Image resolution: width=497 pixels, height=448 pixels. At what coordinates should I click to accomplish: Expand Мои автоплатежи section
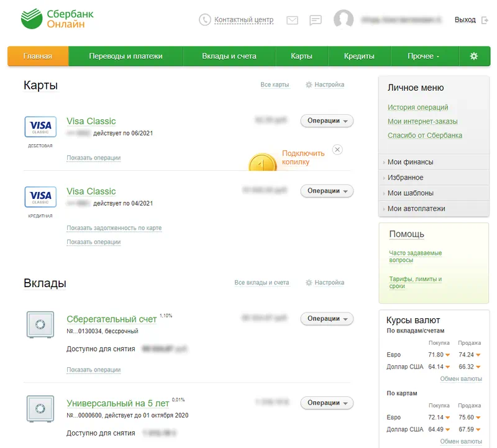click(416, 209)
